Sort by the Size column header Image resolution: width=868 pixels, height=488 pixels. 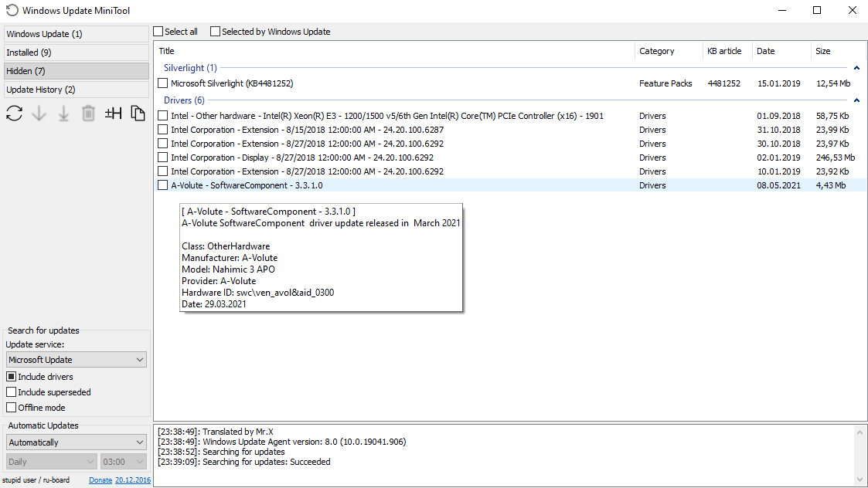point(838,51)
